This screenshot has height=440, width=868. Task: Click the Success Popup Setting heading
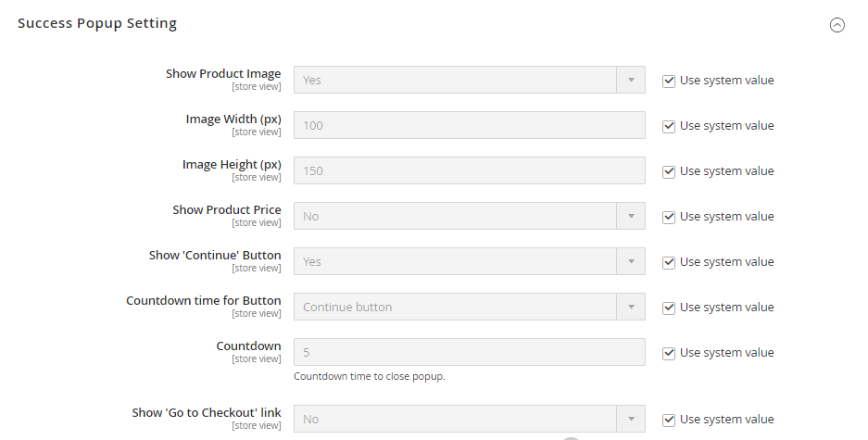97,23
